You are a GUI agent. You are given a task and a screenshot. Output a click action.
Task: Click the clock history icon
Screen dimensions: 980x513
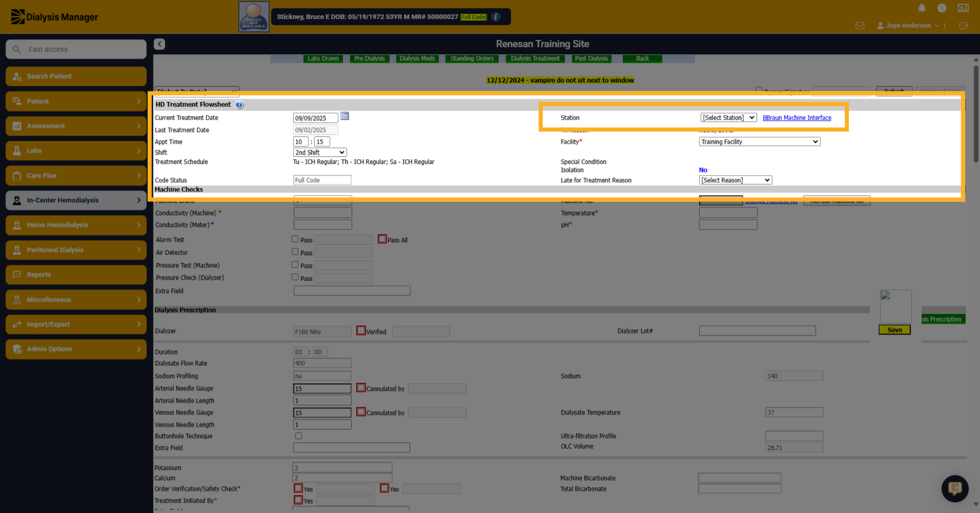(942, 8)
